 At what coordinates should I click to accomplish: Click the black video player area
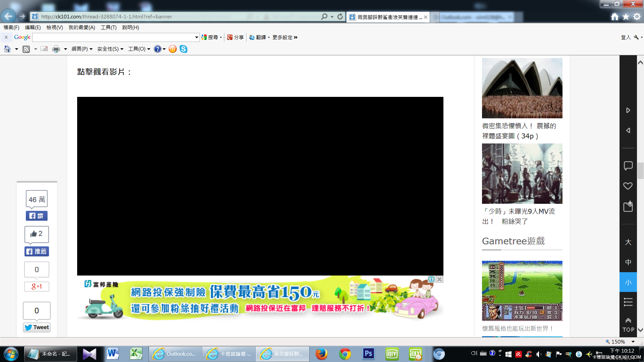pos(260,186)
